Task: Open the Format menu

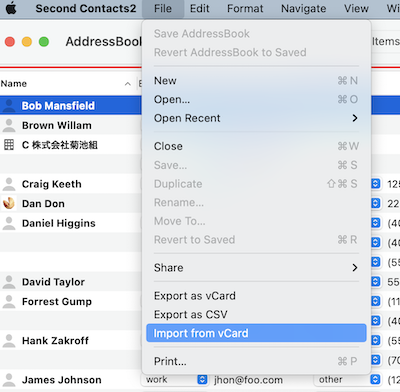Action: tap(245, 8)
